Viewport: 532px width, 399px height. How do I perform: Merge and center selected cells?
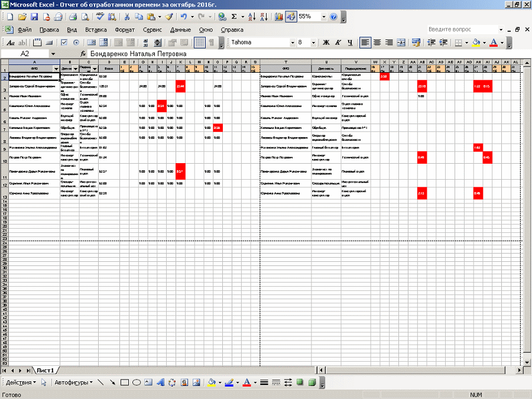401,43
